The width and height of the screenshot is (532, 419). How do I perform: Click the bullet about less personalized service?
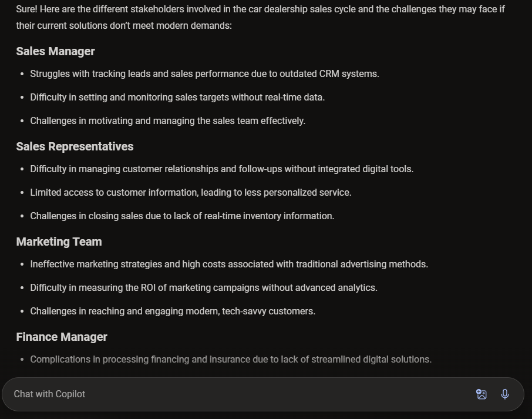pyautogui.click(x=190, y=192)
